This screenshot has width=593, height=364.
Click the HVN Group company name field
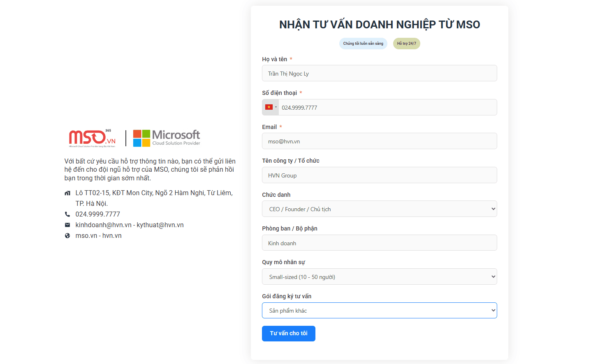379,175
